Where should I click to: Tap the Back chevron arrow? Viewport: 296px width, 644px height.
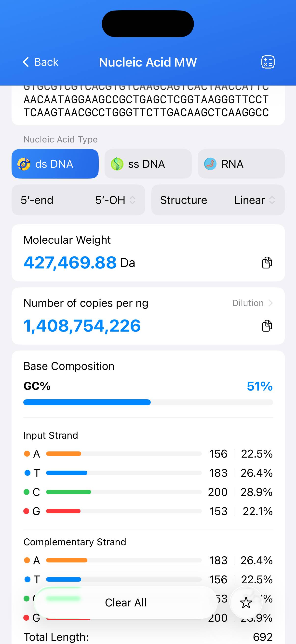coord(26,62)
